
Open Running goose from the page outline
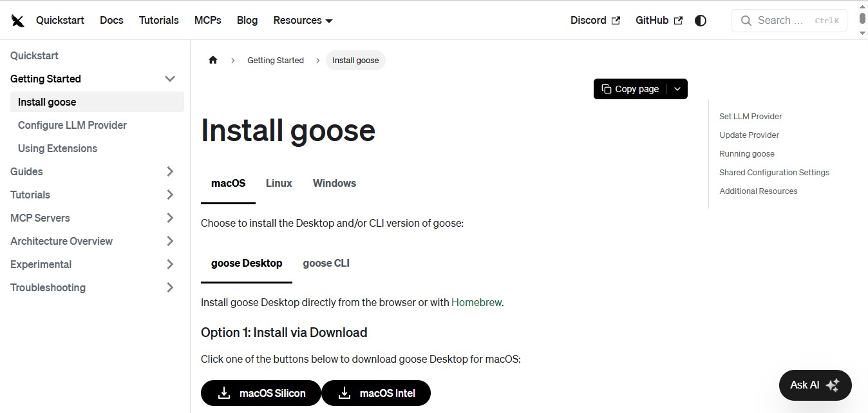pyautogui.click(x=746, y=153)
